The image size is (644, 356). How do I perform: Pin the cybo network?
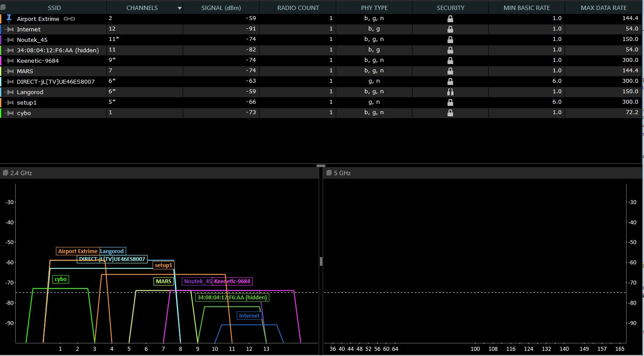[x=9, y=113]
